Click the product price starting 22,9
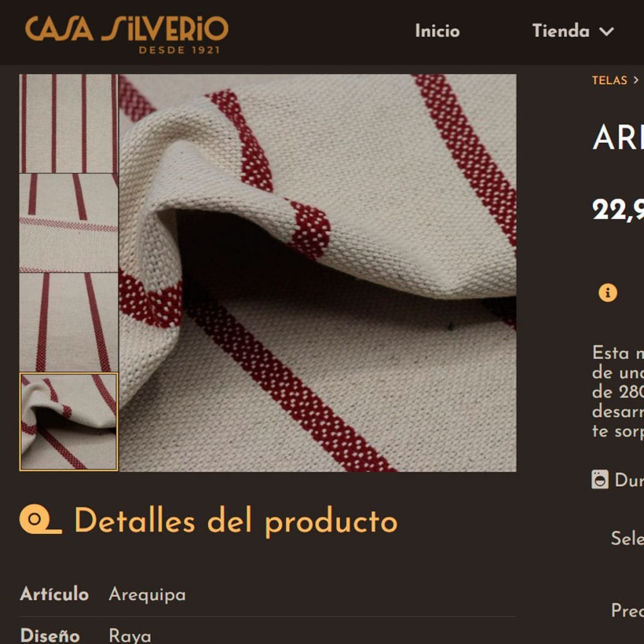 pos(618,210)
